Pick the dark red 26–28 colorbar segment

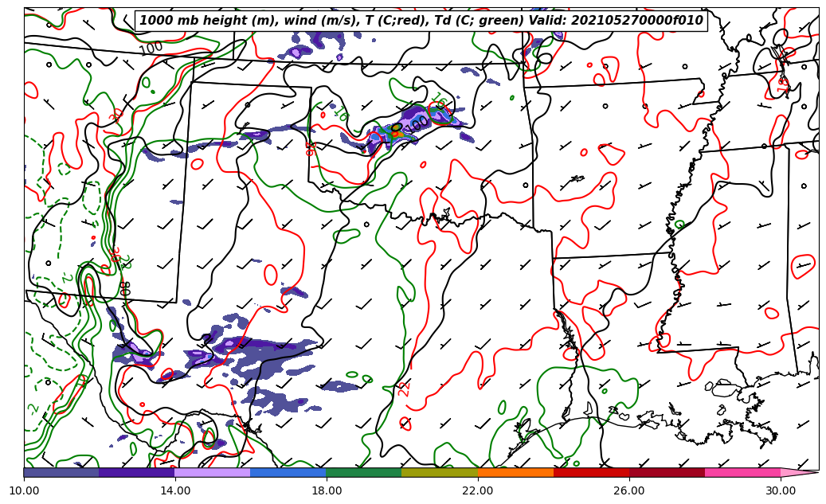point(667,472)
